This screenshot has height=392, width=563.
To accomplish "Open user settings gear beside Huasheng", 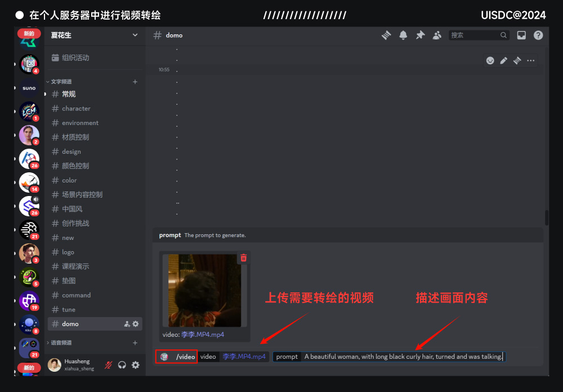I will click(x=136, y=365).
